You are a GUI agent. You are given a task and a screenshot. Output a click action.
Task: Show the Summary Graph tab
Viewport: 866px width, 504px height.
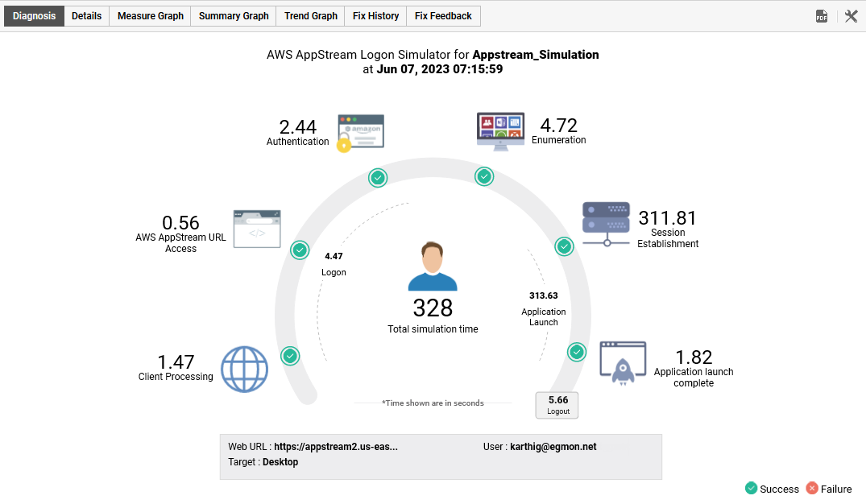pos(234,16)
